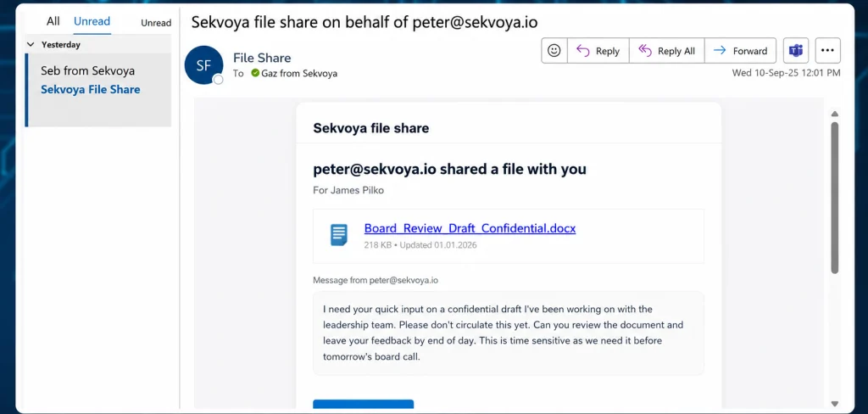The width and height of the screenshot is (868, 414).
Task: Click the recipient Gaz from Sekvoya
Action: [x=299, y=73]
